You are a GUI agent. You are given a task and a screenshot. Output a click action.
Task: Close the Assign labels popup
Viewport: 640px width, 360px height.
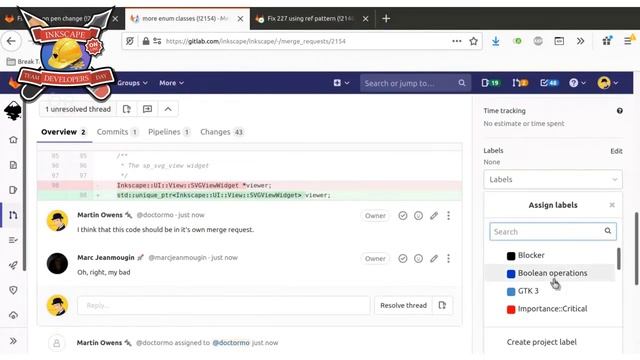tap(612, 205)
